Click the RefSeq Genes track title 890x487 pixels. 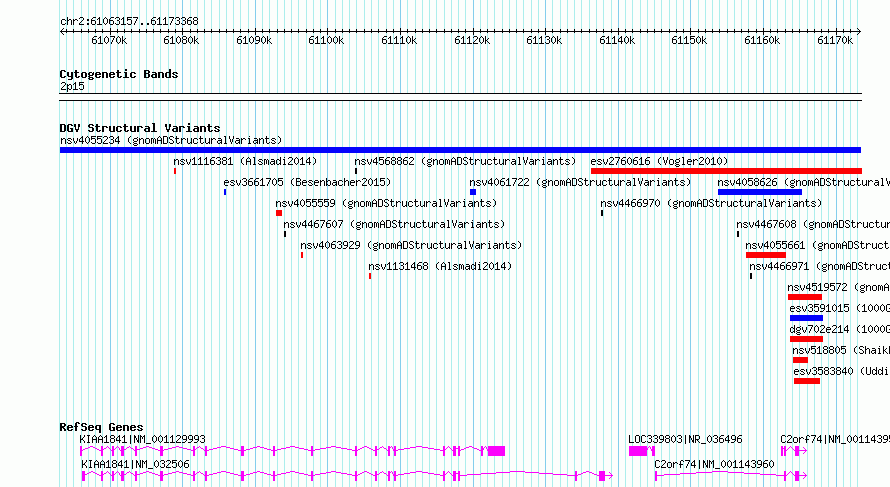tap(102, 427)
